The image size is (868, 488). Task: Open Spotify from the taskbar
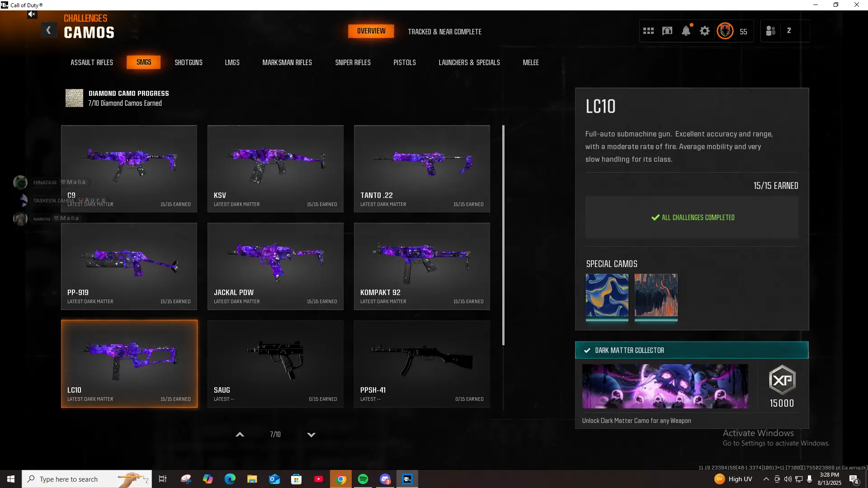pos(363,479)
